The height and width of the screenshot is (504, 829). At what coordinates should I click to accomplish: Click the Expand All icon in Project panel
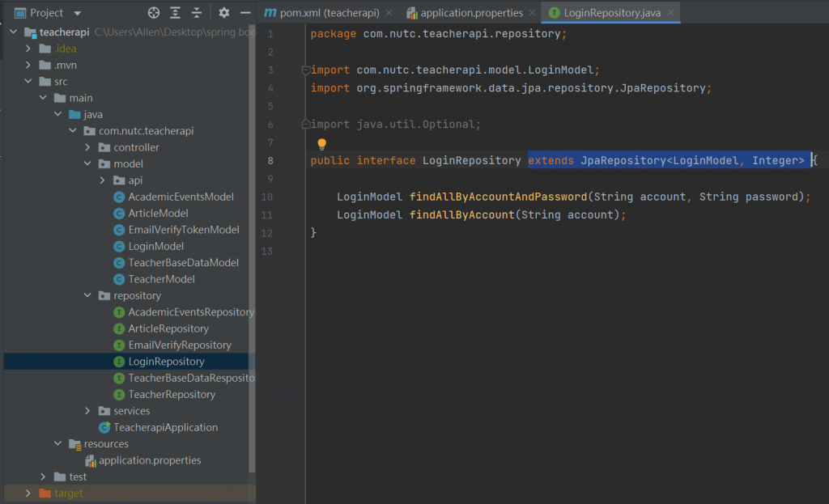tap(176, 13)
